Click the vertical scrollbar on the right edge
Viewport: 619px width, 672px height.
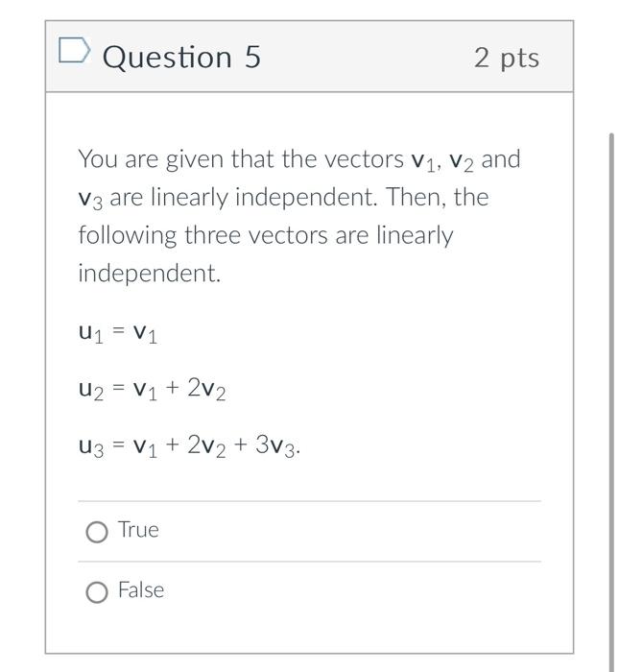[611, 402]
